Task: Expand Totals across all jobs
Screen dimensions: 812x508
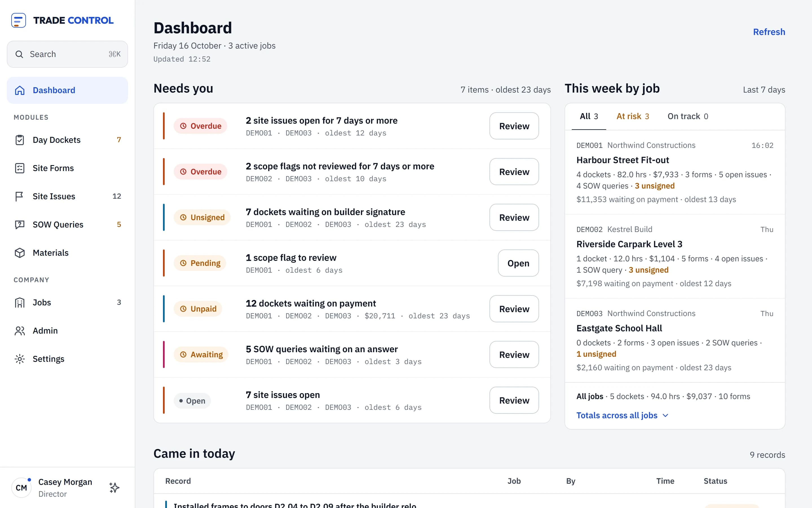Action: (x=623, y=415)
